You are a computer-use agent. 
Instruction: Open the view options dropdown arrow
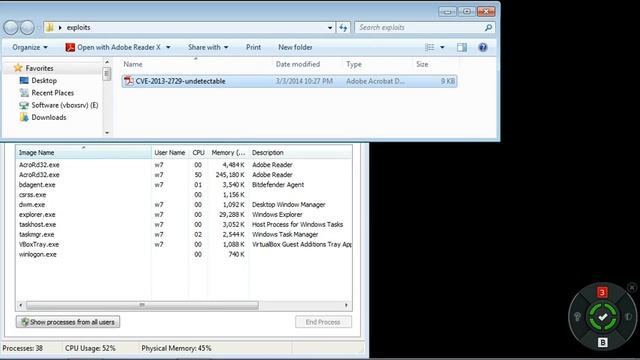[442, 47]
